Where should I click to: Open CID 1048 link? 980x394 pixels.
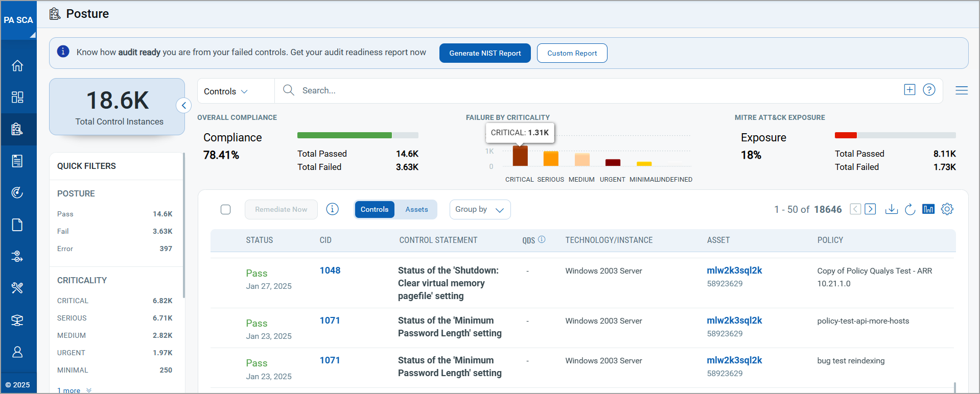pos(330,270)
